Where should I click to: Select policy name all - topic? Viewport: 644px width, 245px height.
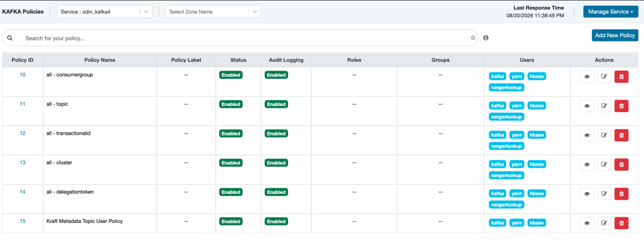[57, 104]
